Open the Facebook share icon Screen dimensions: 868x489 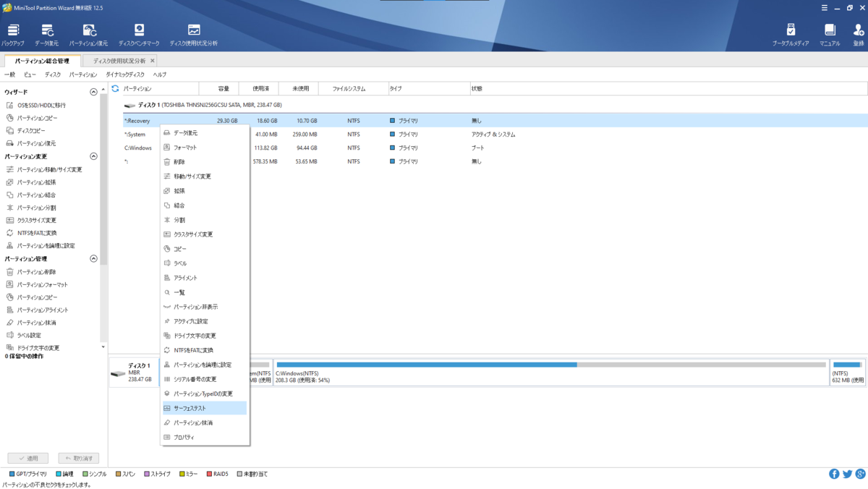tap(834, 474)
